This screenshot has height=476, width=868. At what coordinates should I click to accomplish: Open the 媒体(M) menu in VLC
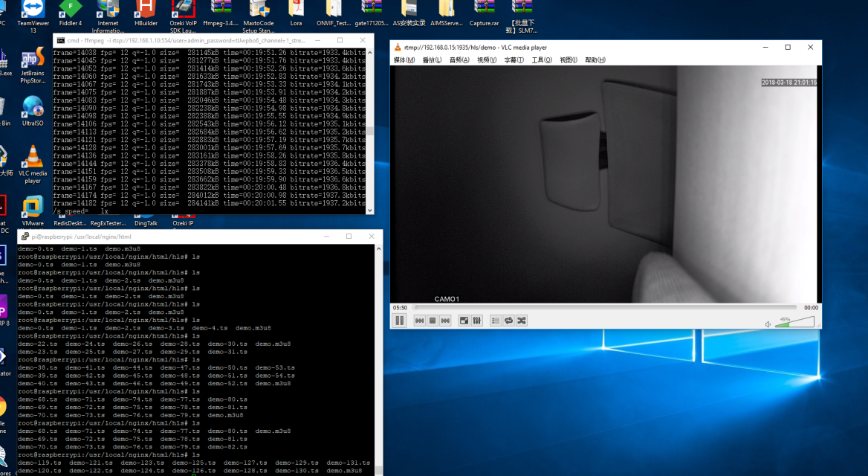404,60
